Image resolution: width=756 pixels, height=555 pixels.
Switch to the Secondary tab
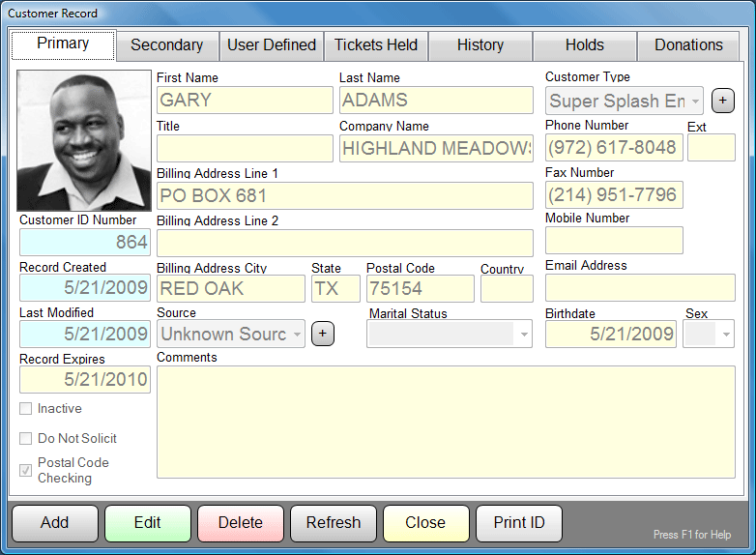[166, 45]
